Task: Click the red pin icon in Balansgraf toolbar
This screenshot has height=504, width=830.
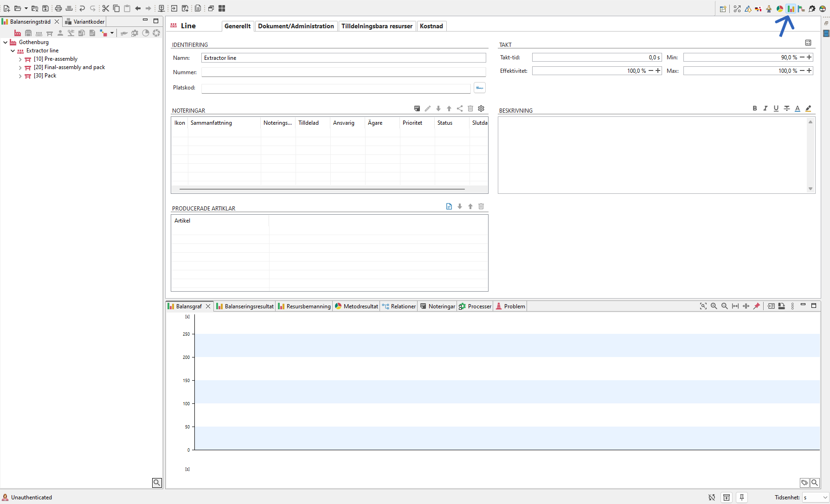Action: point(757,306)
